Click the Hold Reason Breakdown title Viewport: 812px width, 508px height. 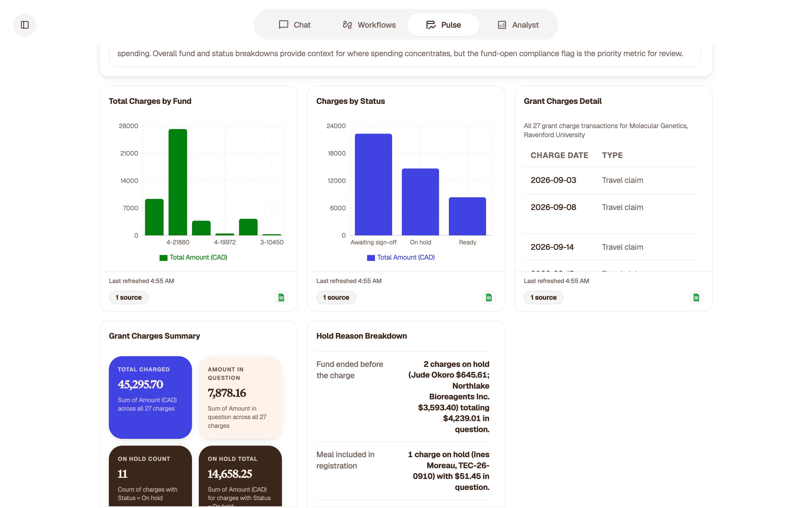[361, 336]
